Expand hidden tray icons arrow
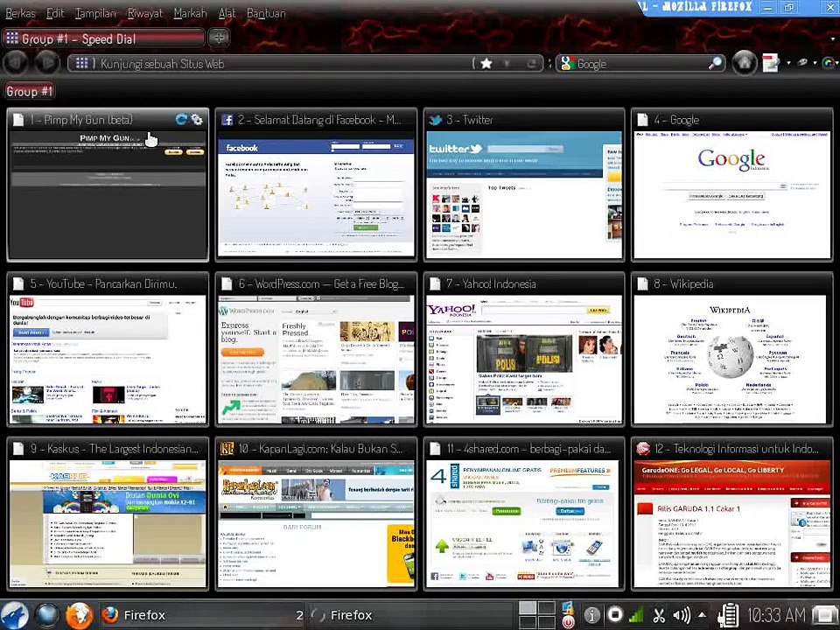840x630 pixels. tap(702, 614)
